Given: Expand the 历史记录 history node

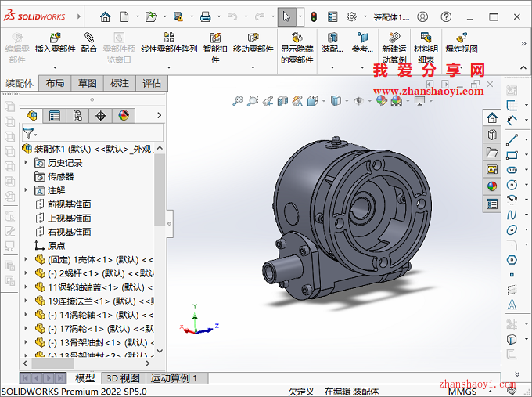Looking at the screenshot, I should pos(26,163).
